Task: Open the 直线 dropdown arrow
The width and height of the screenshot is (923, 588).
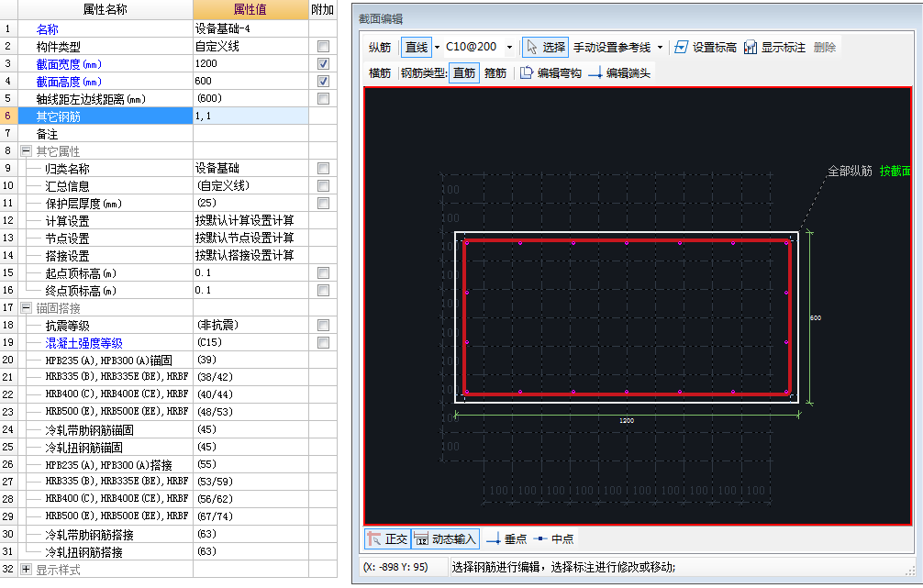Action: click(x=438, y=47)
